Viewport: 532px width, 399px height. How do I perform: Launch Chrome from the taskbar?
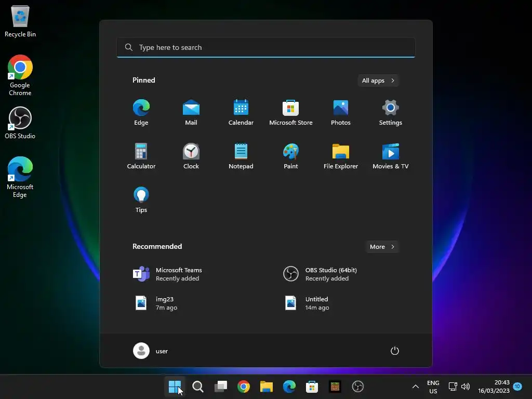243,387
